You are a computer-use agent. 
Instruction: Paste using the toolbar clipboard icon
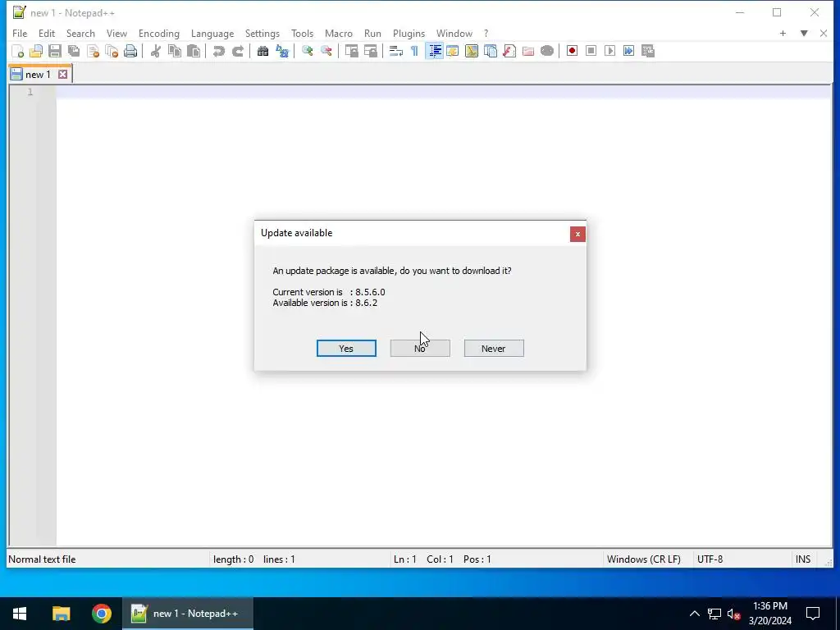point(194,51)
